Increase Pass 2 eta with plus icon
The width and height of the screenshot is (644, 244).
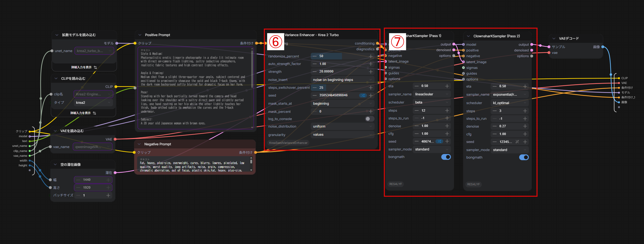[525, 86]
